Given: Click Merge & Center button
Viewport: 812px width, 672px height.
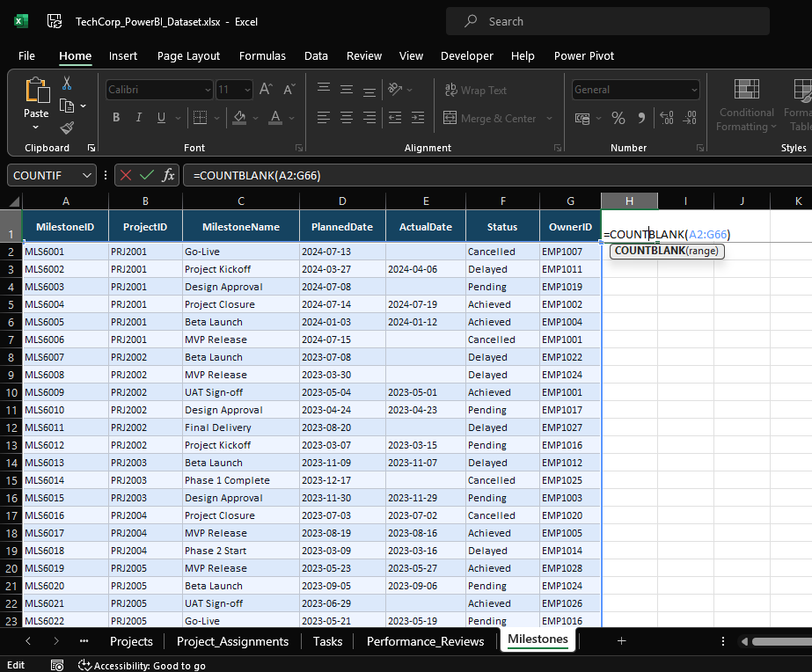Looking at the screenshot, I should [x=489, y=119].
